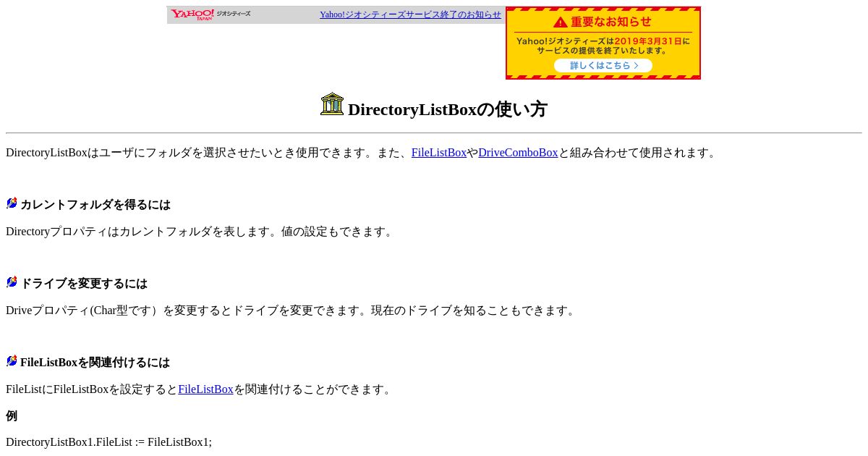Click the カレントフォルダを得るには heading

pyautogui.click(x=95, y=205)
